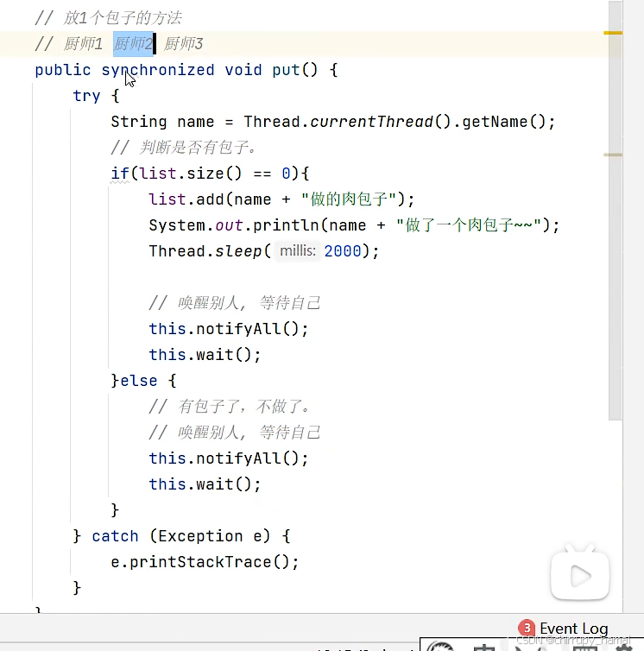
Task: Click the 'if' keyword with the warning underline
Action: tap(120, 174)
